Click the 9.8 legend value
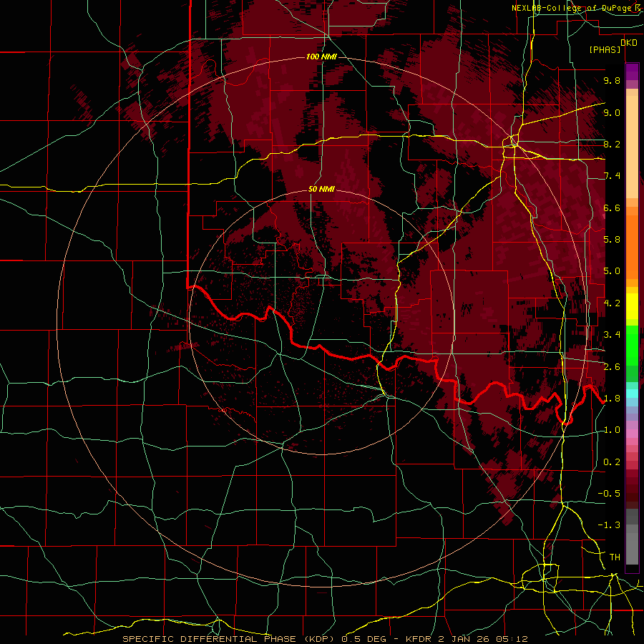Viewport: 644px width, 644px height. [x=612, y=80]
